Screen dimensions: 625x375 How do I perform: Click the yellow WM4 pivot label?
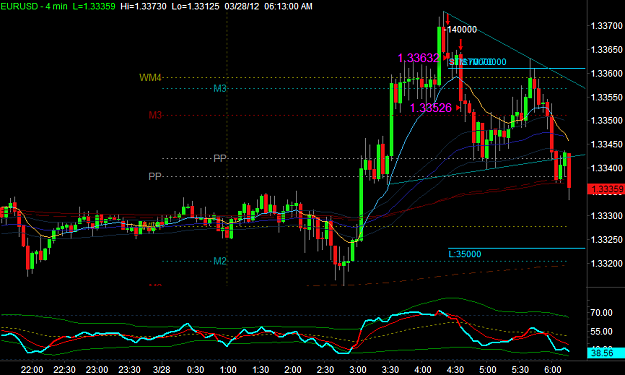click(x=150, y=78)
